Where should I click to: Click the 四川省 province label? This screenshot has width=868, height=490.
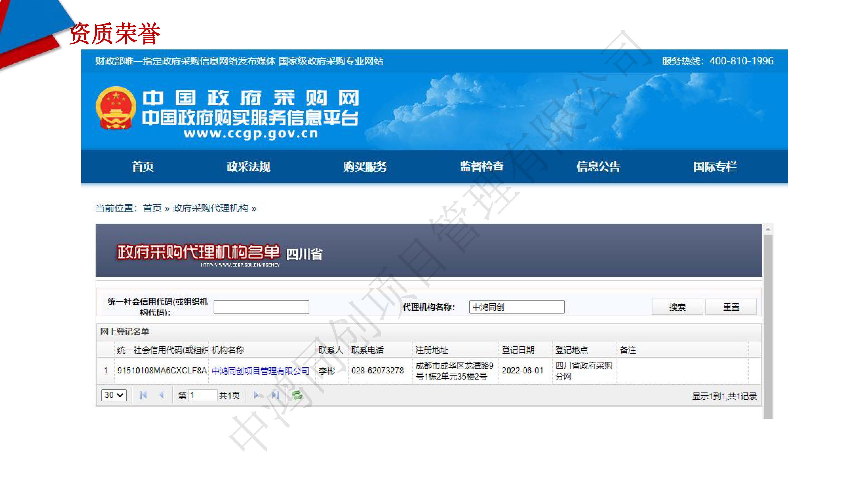click(x=304, y=254)
